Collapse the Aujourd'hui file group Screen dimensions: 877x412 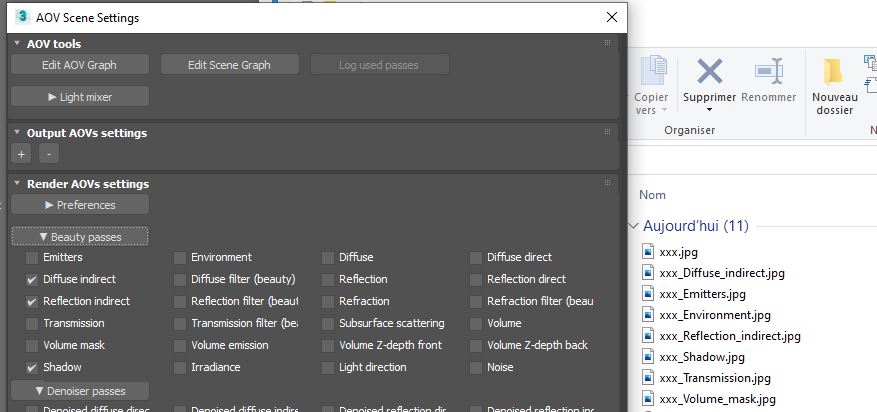point(632,227)
